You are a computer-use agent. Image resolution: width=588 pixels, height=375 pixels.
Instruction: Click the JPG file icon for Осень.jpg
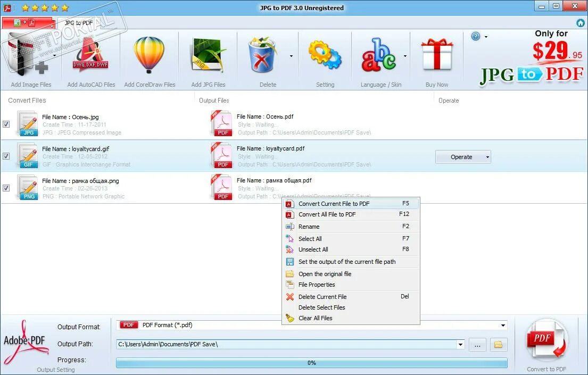click(27, 123)
